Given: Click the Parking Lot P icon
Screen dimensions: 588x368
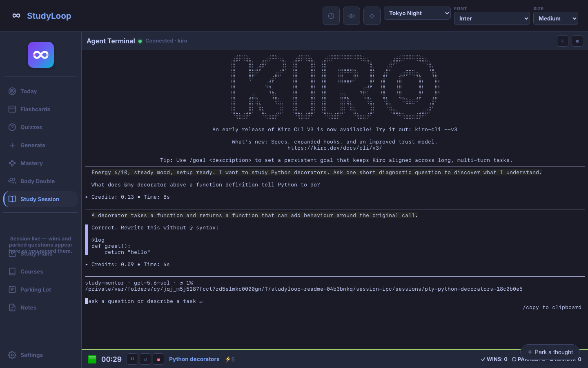Looking at the screenshot, I should [12, 289].
